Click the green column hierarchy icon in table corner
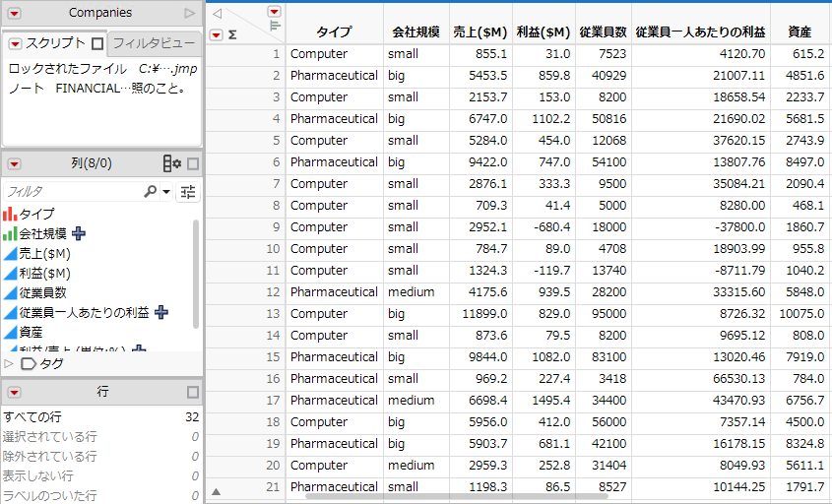Screen dimensions: 832x504 coord(275,26)
